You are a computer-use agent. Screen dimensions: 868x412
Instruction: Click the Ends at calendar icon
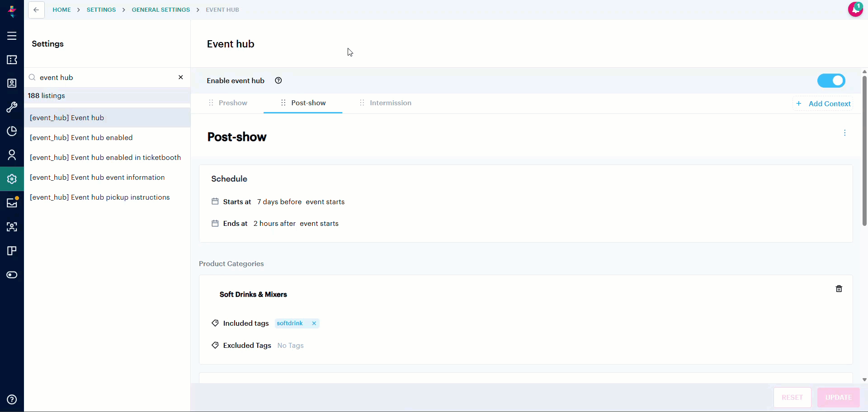tap(215, 223)
